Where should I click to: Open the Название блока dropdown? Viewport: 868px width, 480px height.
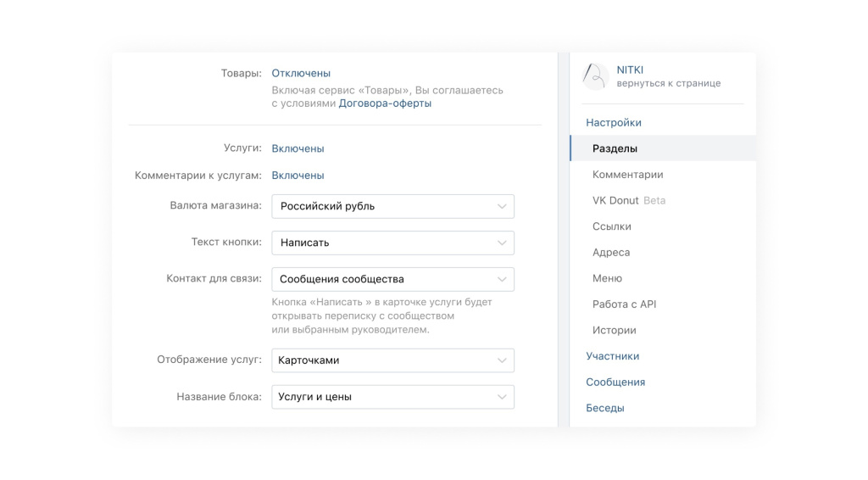click(x=392, y=397)
